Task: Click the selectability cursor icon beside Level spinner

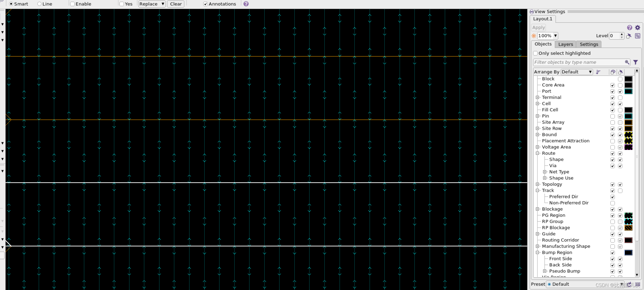Action: tap(629, 36)
